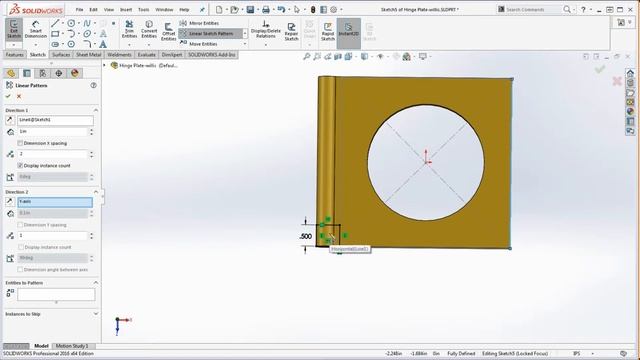640x360 pixels.
Task: Cancel Linear Pattern with red X
Action: click(19, 96)
